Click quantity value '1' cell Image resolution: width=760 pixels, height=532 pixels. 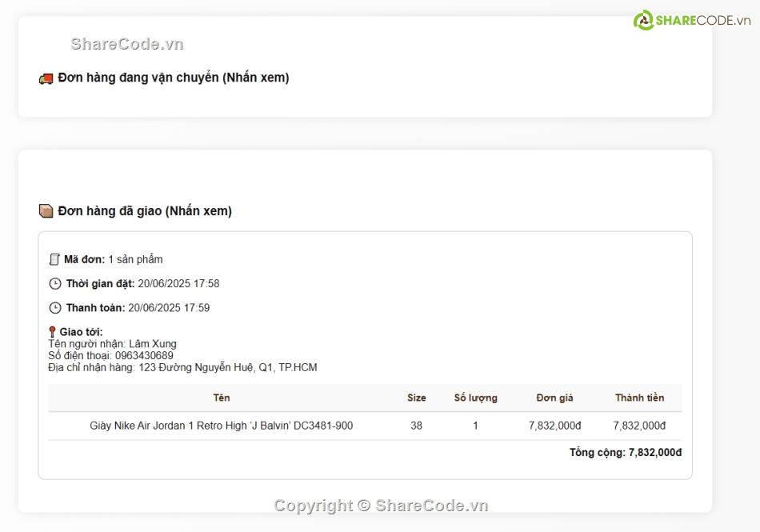(x=475, y=426)
